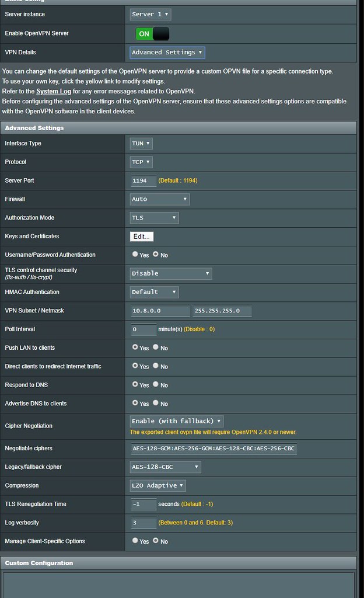Image resolution: width=364 pixels, height=598 pixels.
Task: Open the Legacy/fallback cipher dropdown
Action: pyautogui.click(x=165, y=467)
